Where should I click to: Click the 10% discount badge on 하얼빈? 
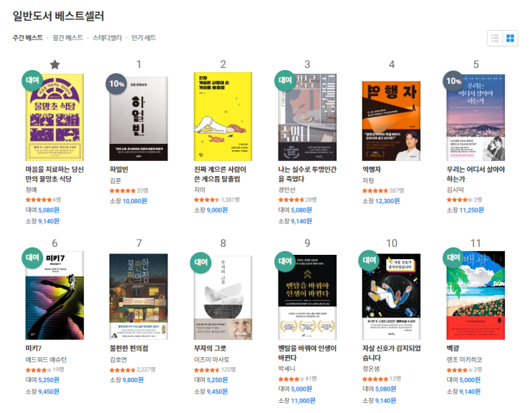(117, 84)
